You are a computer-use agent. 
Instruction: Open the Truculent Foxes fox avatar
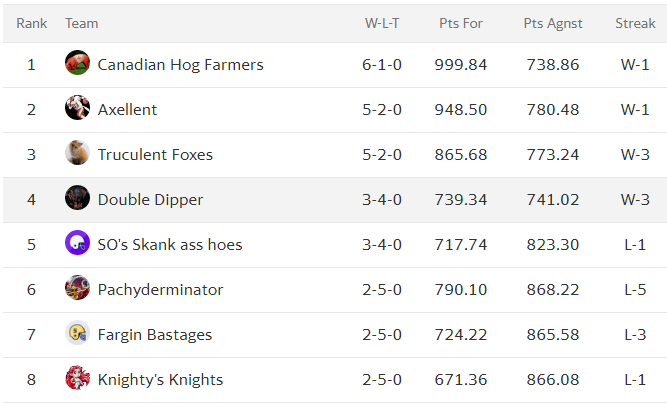point(77,152)
